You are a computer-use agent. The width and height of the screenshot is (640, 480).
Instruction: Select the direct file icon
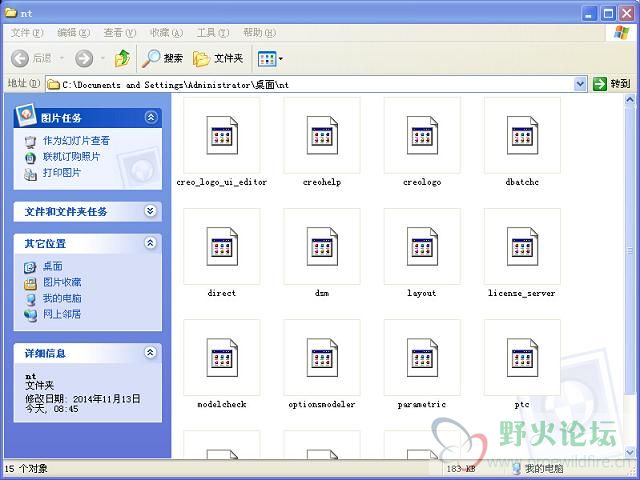(222, 247)
